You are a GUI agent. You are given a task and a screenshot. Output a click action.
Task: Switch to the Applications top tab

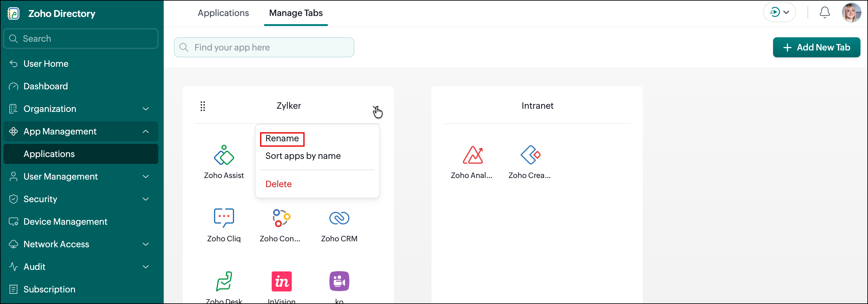(223, 13)
